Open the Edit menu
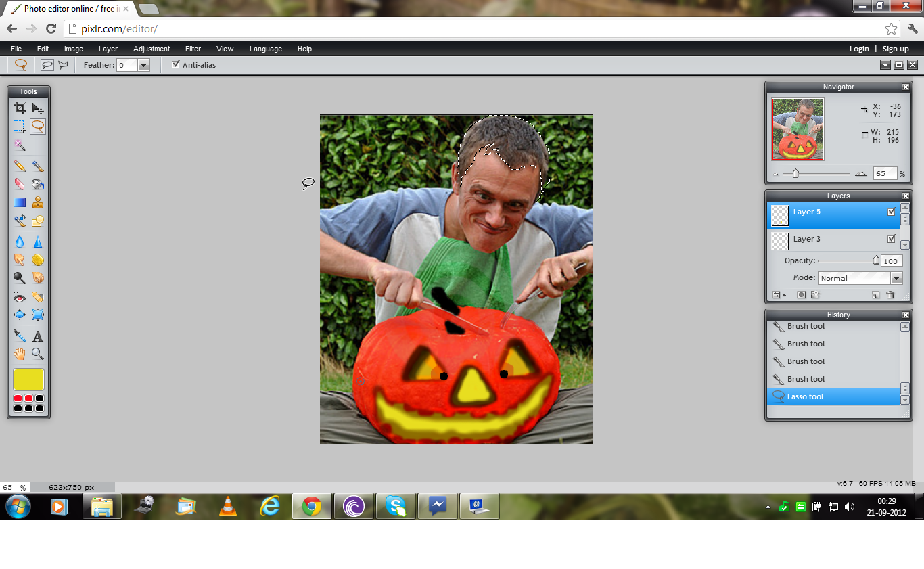The width and height of the screenshot is (924, 569). (43, 49)
